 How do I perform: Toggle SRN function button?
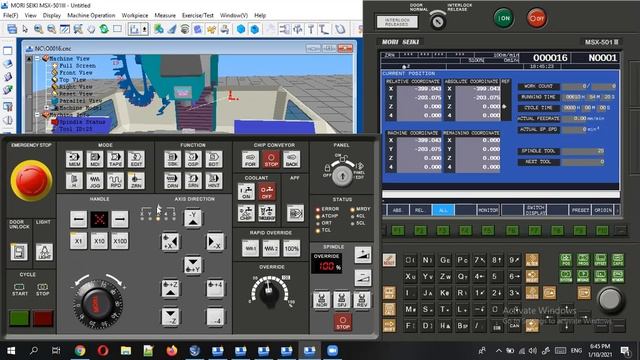coord(193,180)
